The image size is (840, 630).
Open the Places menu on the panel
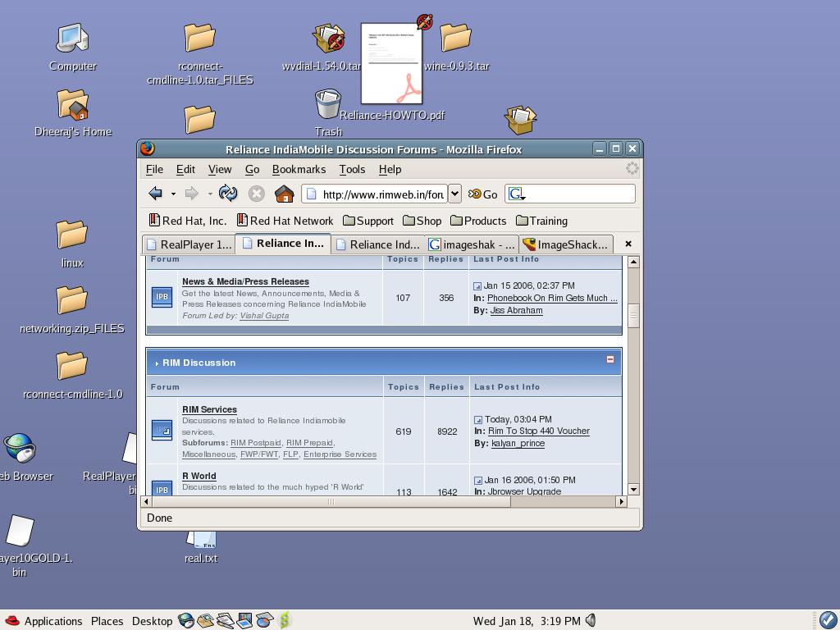click(107, 621)
